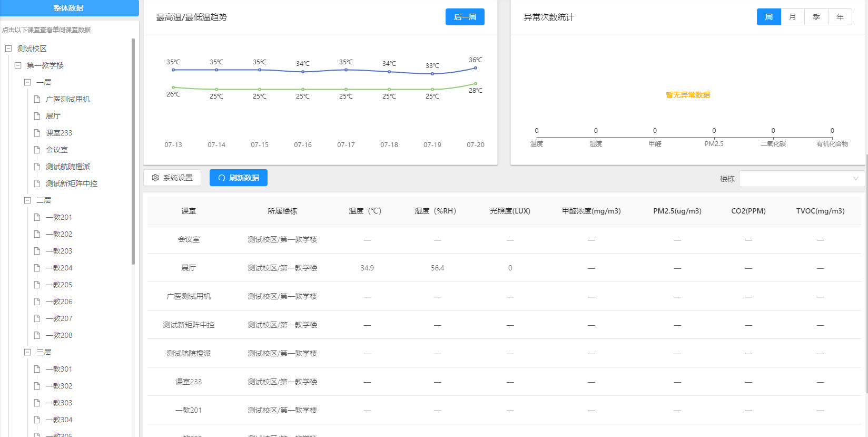
Task: Collapse the 第一教学楼 tree node
Action: coord(18,65)
